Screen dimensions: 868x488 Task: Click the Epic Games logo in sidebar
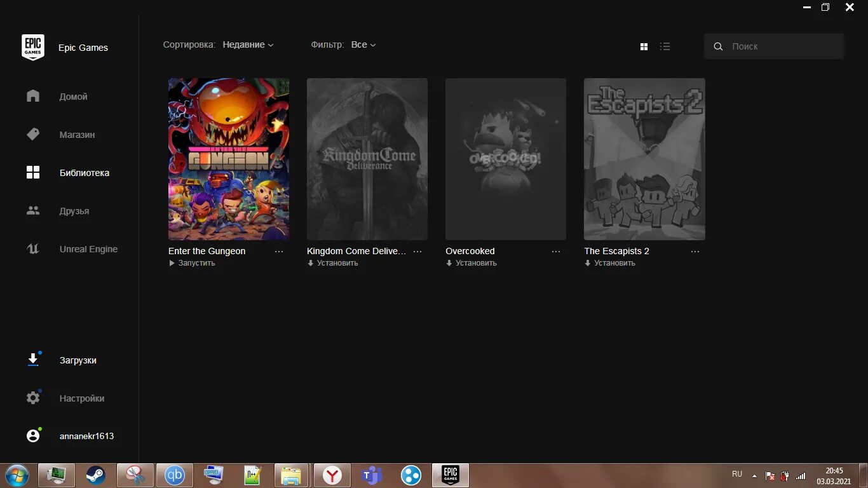(x=33, y=48)
